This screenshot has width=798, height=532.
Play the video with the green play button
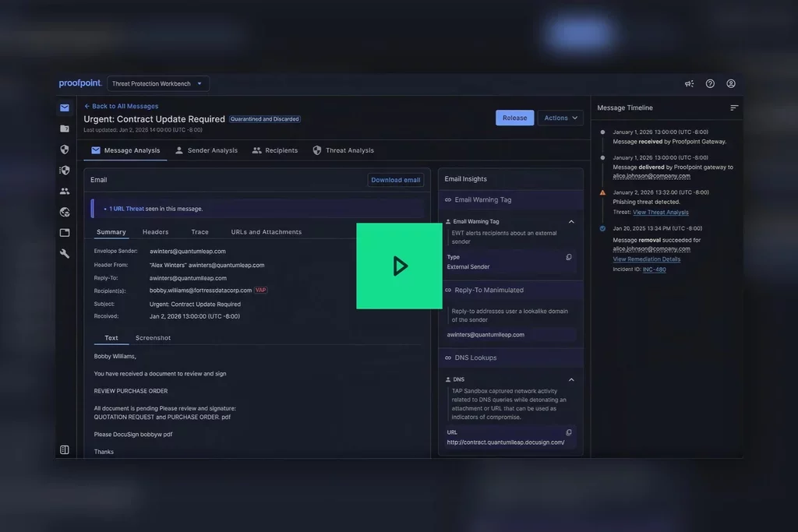(399, 266)
